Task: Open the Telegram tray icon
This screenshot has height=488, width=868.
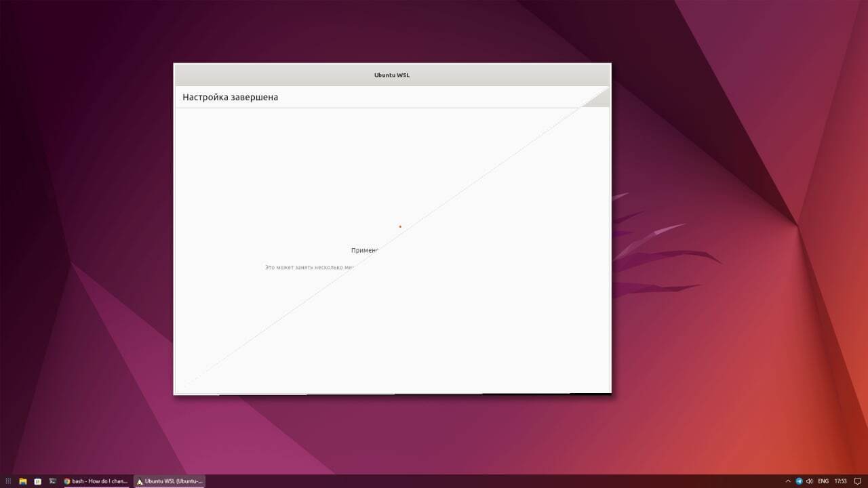Action: 799,481
